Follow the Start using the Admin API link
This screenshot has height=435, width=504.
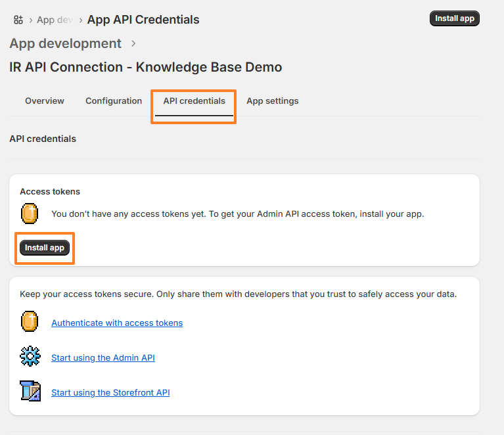pyautogui.click(x=103, y=357)
